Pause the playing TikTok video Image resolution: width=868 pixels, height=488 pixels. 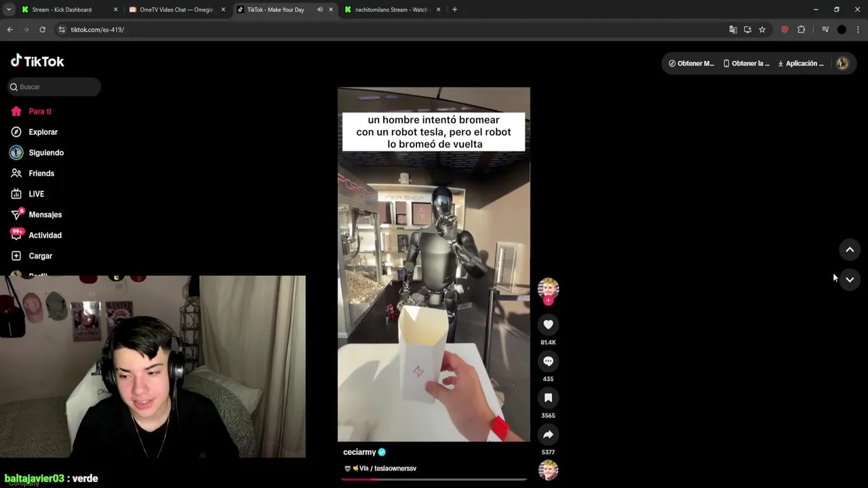pyautogui.click(x=434, y=264)
